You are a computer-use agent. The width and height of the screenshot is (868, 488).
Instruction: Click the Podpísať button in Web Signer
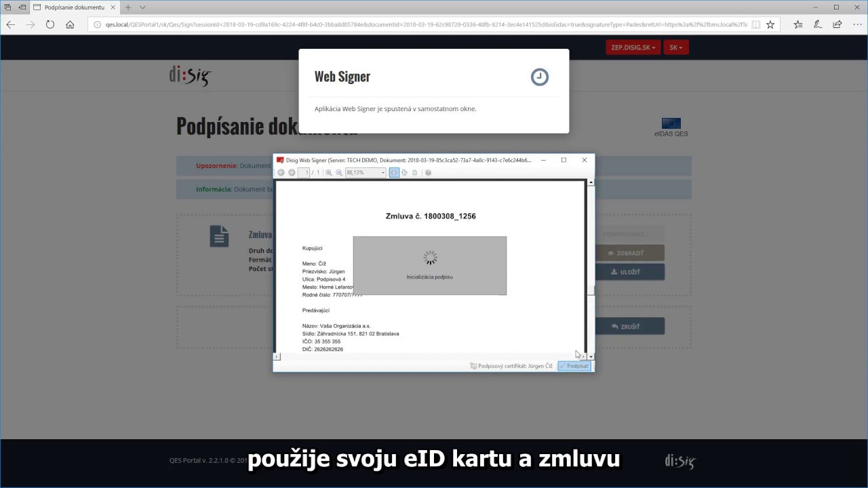574,366
